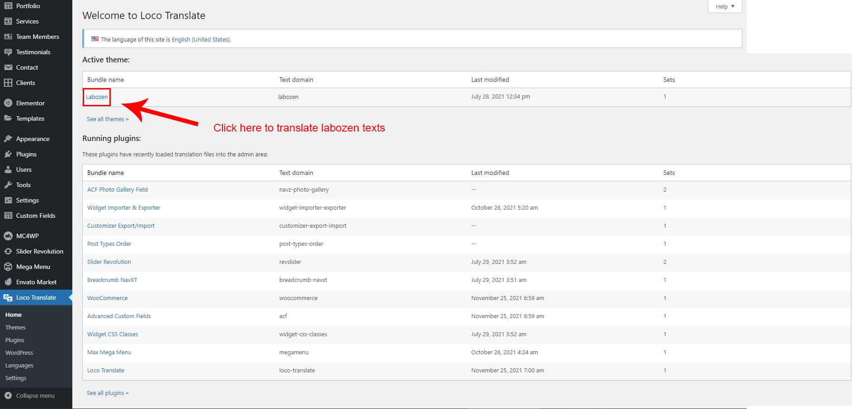Screen dimensions: 868x409
Task: Click English (United States) language link
Action: pos(200,39)
